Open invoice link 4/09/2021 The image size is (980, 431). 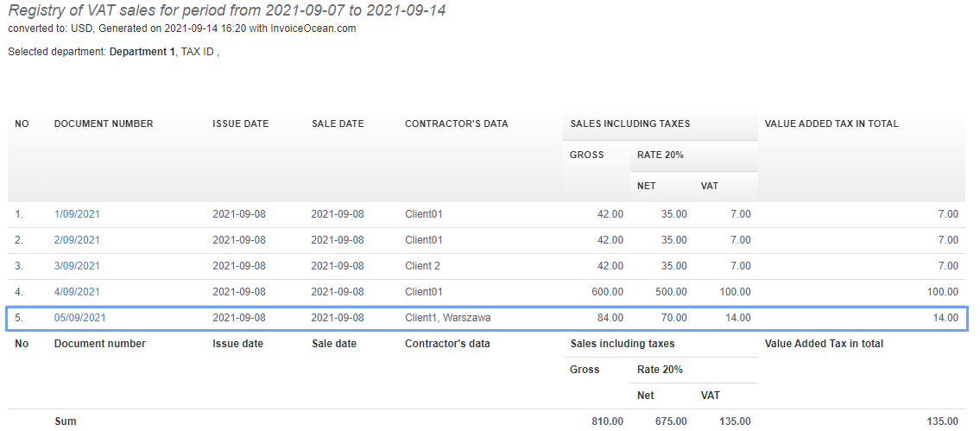(x=77, y=292)
